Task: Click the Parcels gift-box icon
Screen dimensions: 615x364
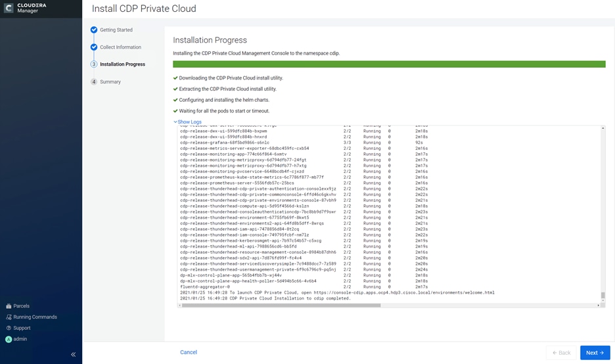Action: tap(9, 306)
